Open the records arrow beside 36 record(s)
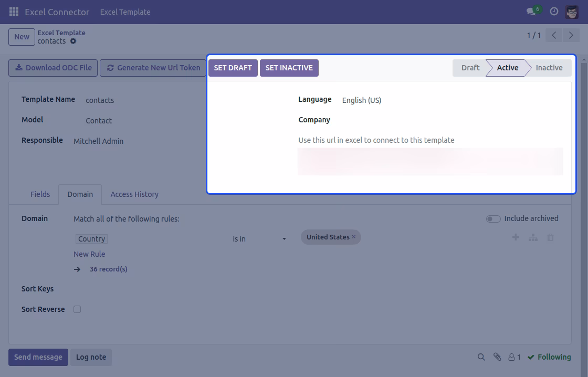Screen dimensions: 588x377 (x=77, y=269)
